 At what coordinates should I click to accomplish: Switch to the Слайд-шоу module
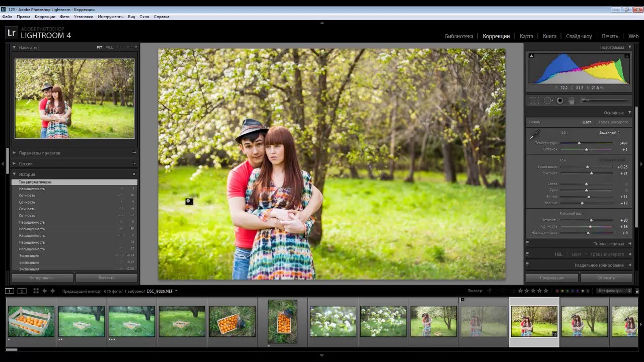[x=579, y=36]
